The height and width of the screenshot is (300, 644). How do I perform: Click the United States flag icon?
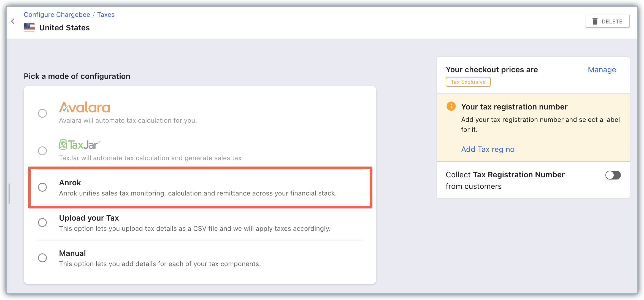pos(29,27)
